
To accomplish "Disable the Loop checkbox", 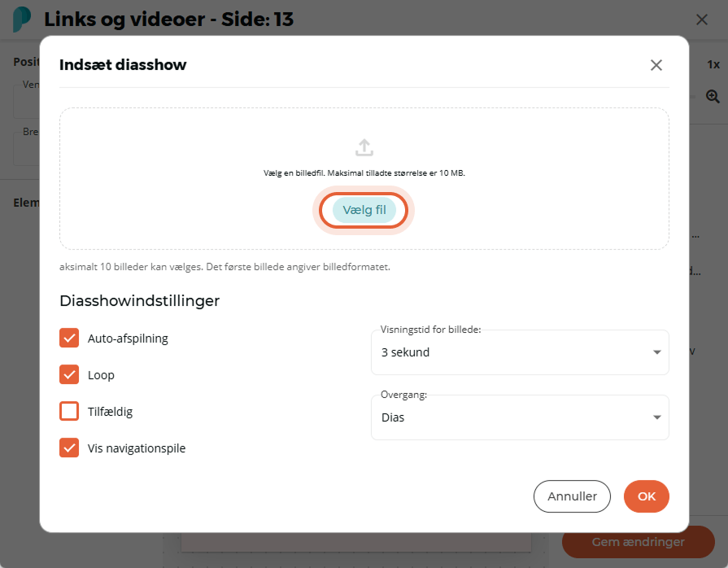I will click(x=69, y=374).
